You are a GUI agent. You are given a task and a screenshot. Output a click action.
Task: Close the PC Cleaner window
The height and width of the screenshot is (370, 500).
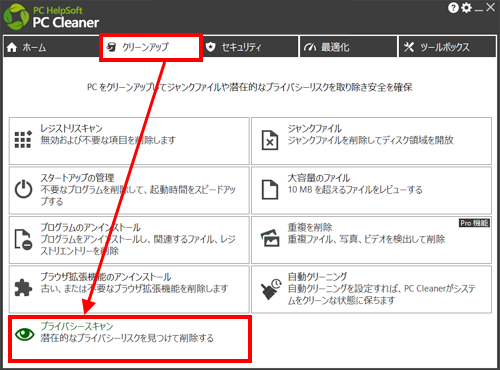pos(490,7)
